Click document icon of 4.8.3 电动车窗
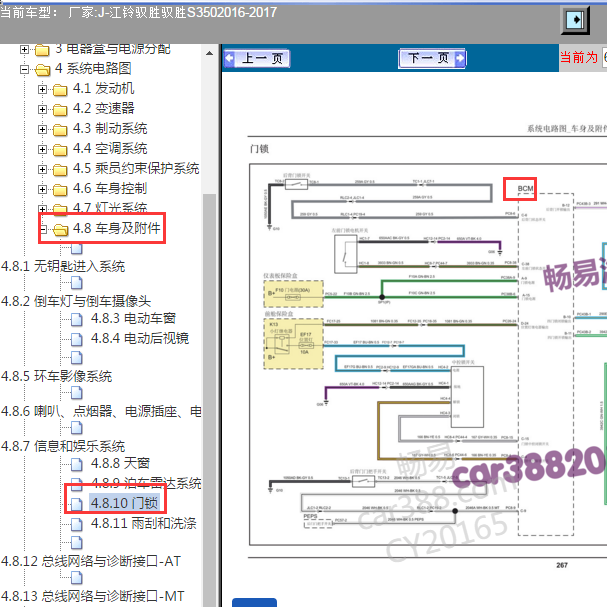Image resolution: width=607 pixels, height=607 pixels. (x=77, y=320)
